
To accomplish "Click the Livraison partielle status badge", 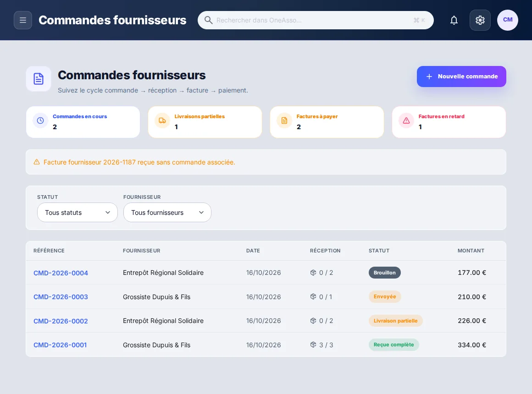I will coord(396,321).
